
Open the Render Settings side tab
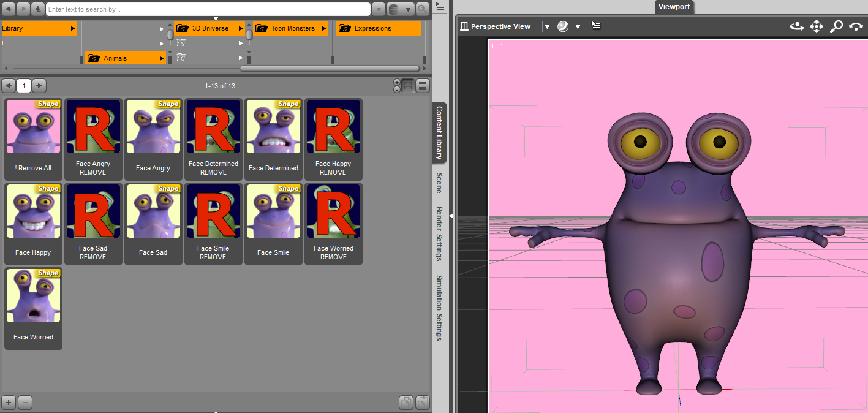(x=439, y=233)
